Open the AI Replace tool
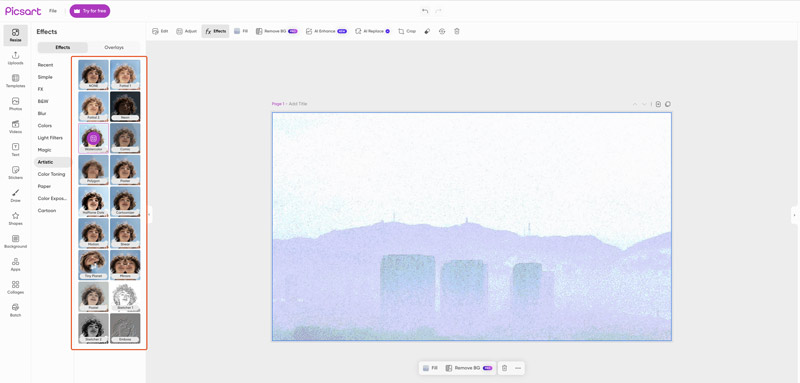 point(372,31)
